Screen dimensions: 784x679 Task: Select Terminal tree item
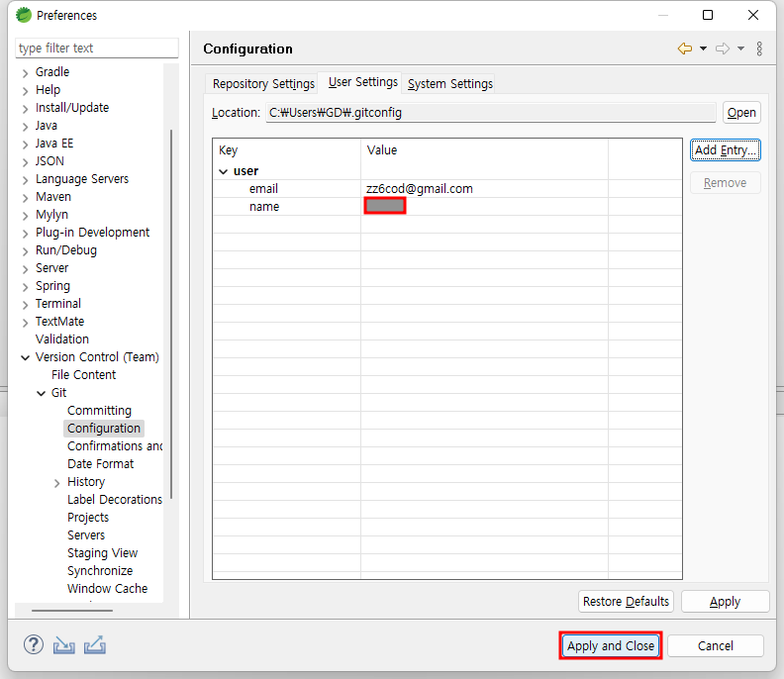[58, 304]
